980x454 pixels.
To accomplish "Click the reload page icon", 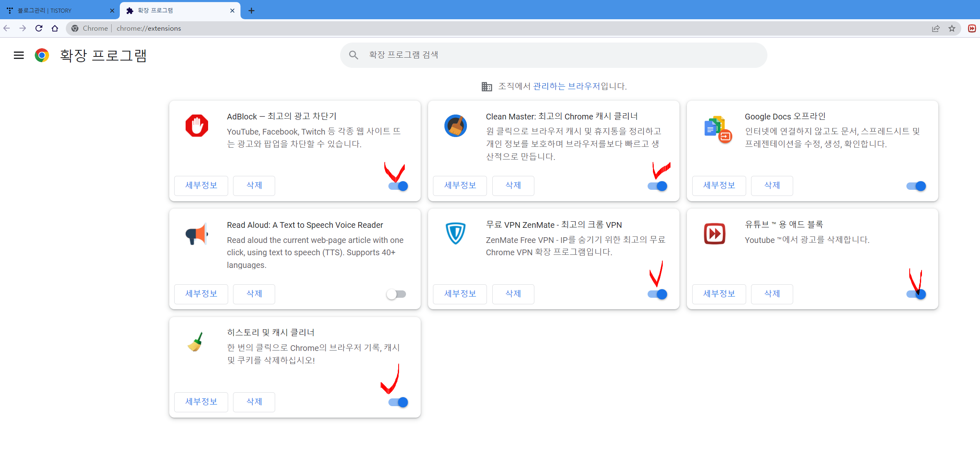I will tap(39, 28).
